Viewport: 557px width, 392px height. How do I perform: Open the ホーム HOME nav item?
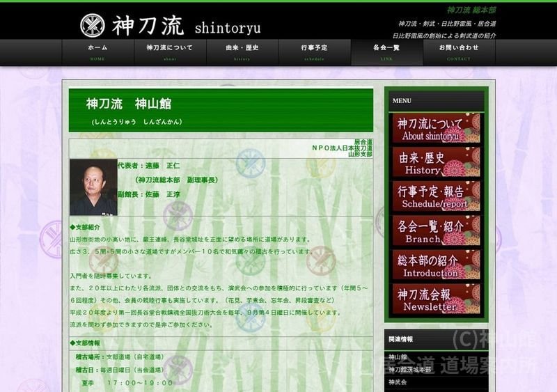coord(97,52)
